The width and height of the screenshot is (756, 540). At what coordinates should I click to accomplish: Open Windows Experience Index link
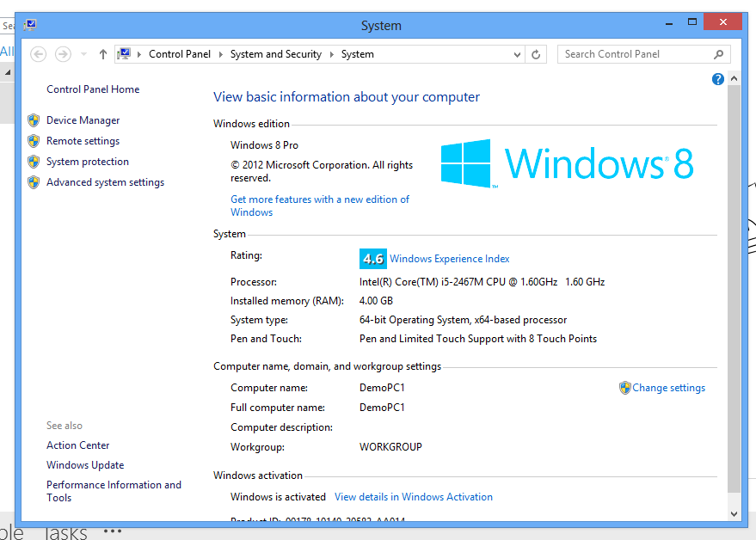[449, 259]
